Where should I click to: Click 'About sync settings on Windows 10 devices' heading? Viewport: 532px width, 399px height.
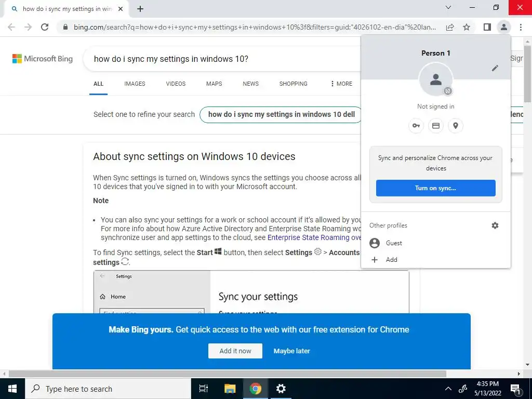[x=194, y=156]
